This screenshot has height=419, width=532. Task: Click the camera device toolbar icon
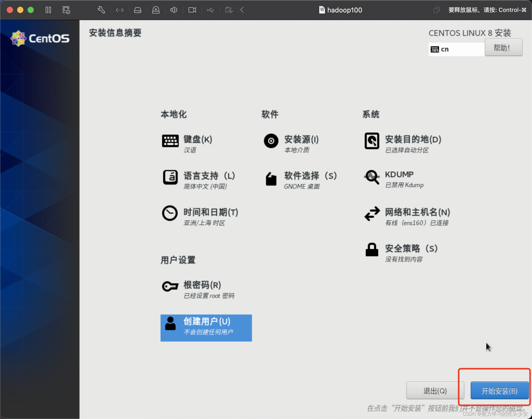pyautogui.click(x=192, y=10)
